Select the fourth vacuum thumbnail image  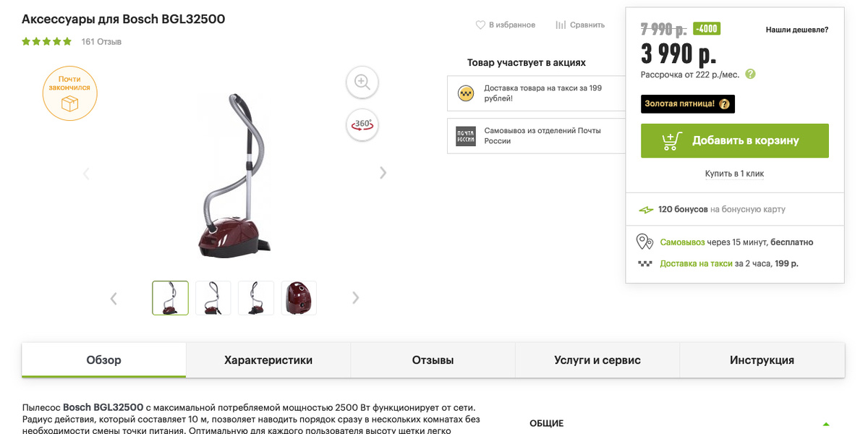[x=299, y=298]
